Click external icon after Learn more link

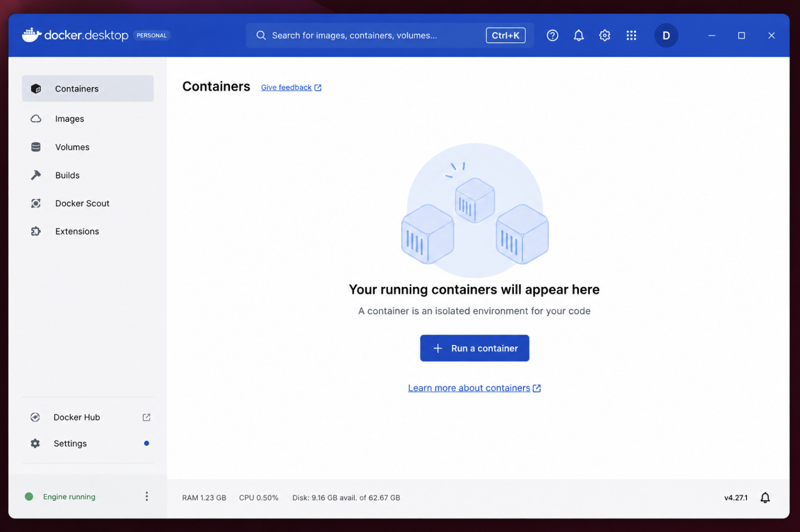pos(537,388)
